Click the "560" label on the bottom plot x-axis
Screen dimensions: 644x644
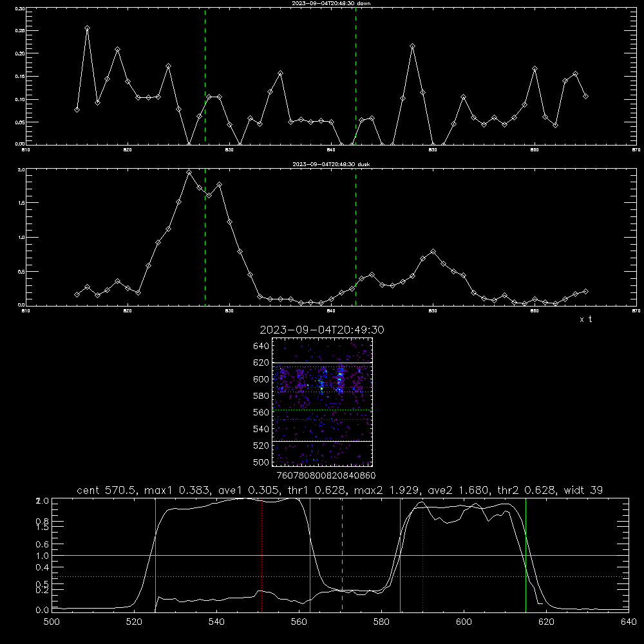click(x=299, y=622)
